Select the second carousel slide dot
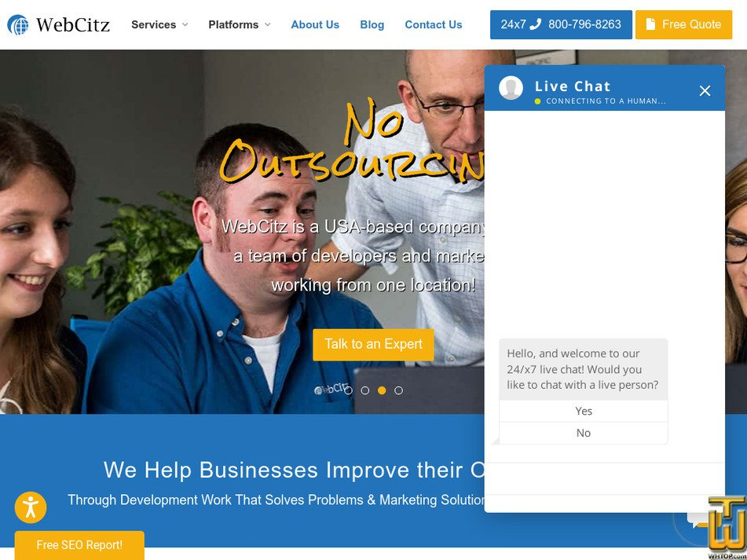 click(x=365, y=390)
